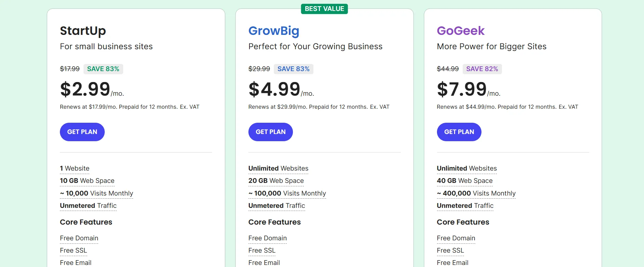644x267 pixels.
Task: Click 10 GB Web Space under StartUp
Action: coord(87,181)
